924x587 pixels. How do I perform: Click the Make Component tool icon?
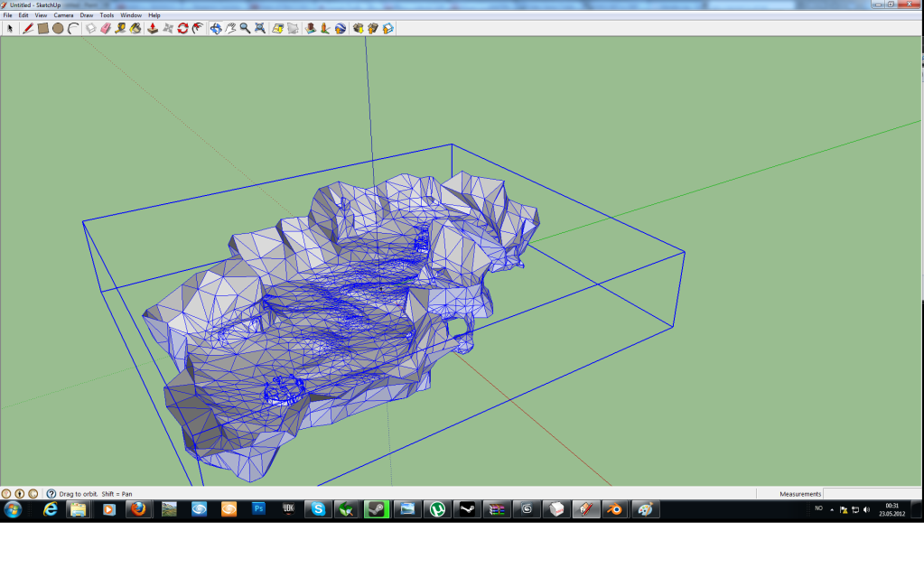(x=90, y=28)
